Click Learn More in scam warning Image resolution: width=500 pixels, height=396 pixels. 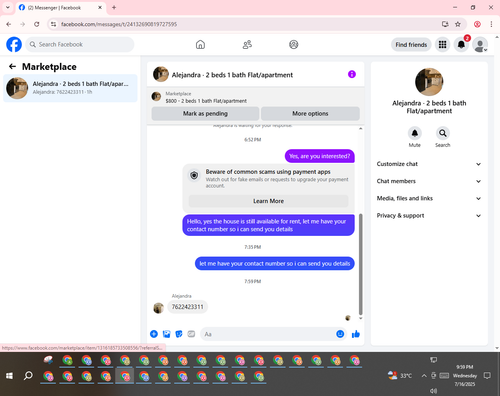click(268, 201)
